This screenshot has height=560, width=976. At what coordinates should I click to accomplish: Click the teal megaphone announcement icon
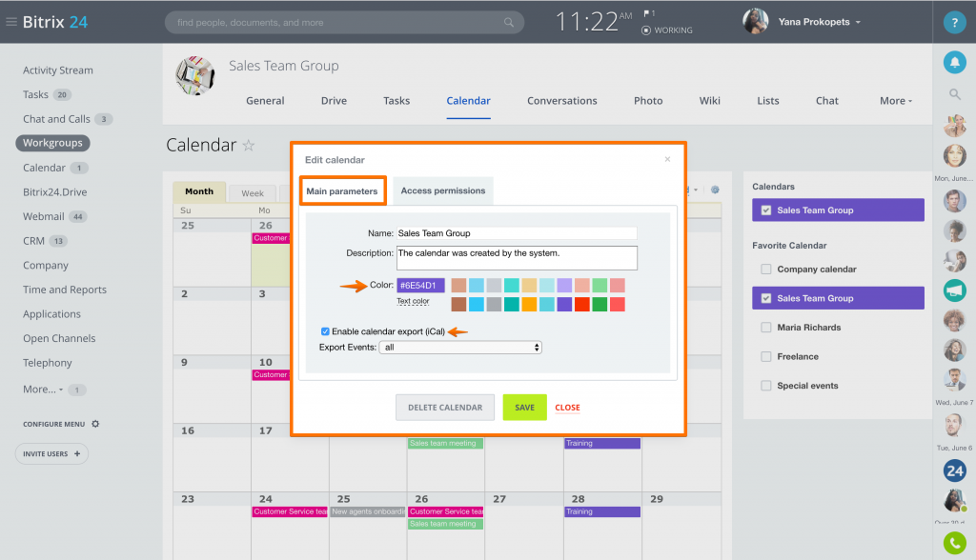coord(954,290)
